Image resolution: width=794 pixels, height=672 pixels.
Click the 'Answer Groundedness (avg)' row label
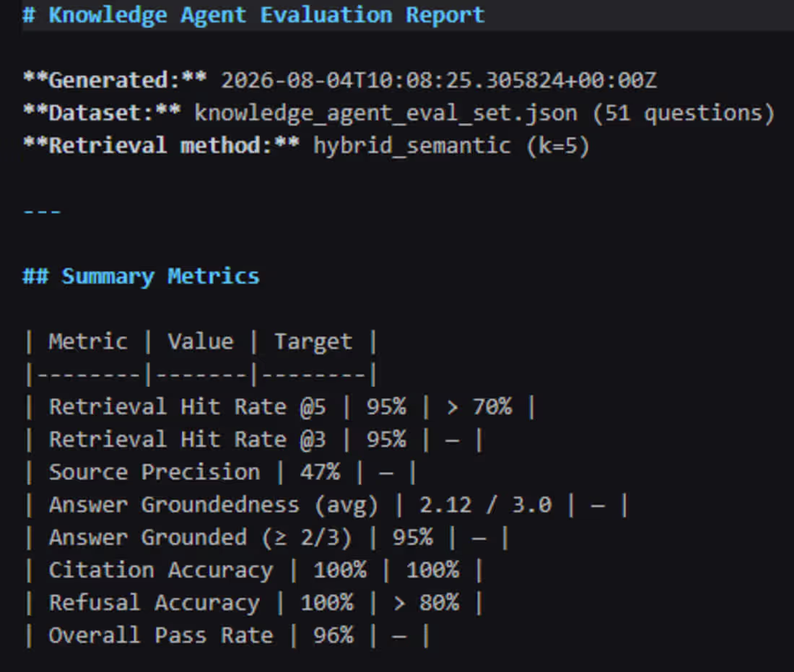point(214,505)
